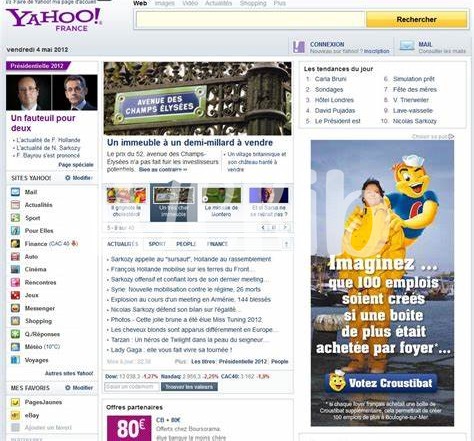Open L'actualité de F. Hollande link
This screenshot has width=474, height=441.
point(48,140)
